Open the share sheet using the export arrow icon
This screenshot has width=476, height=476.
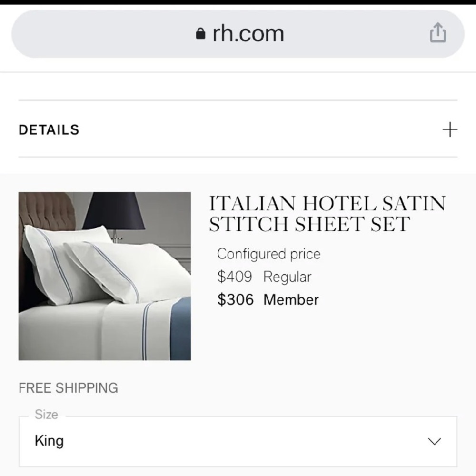pyautogui.click(x=438, y=33)
